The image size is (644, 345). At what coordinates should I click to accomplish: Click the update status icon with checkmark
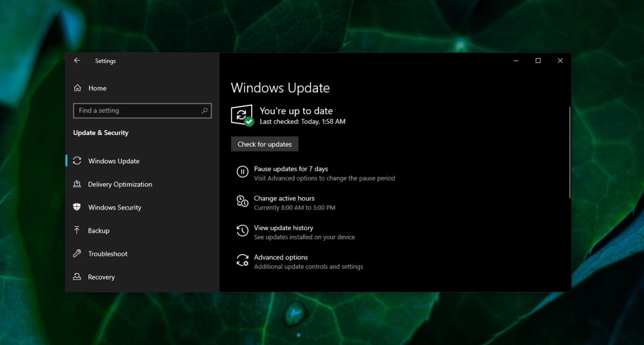click(x=242, y=116)
